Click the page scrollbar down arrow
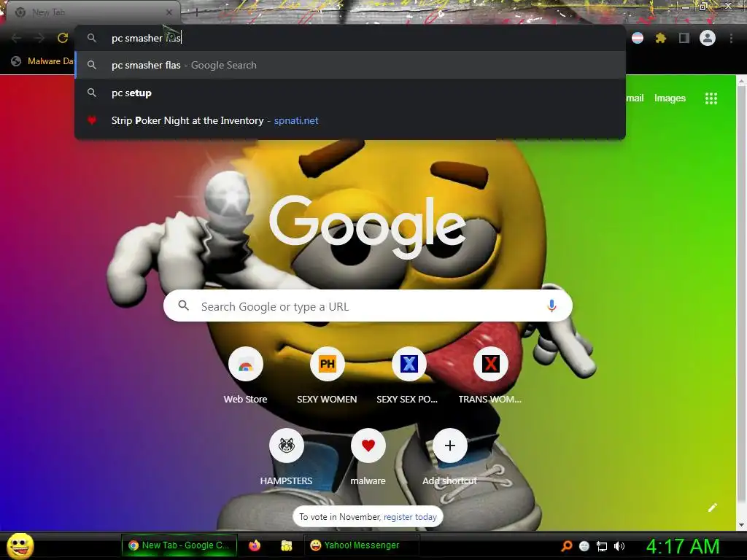The image size is (747, 560). click(x=741, y=525)
